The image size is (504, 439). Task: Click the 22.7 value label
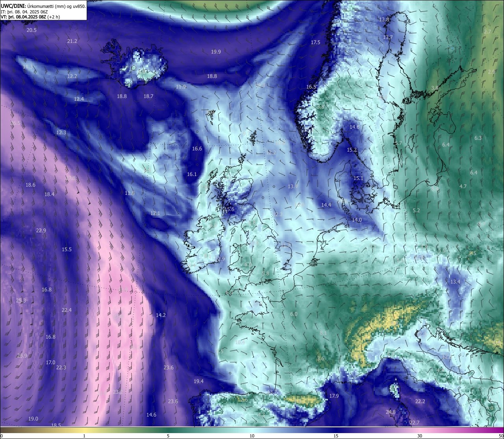(414, 422)
